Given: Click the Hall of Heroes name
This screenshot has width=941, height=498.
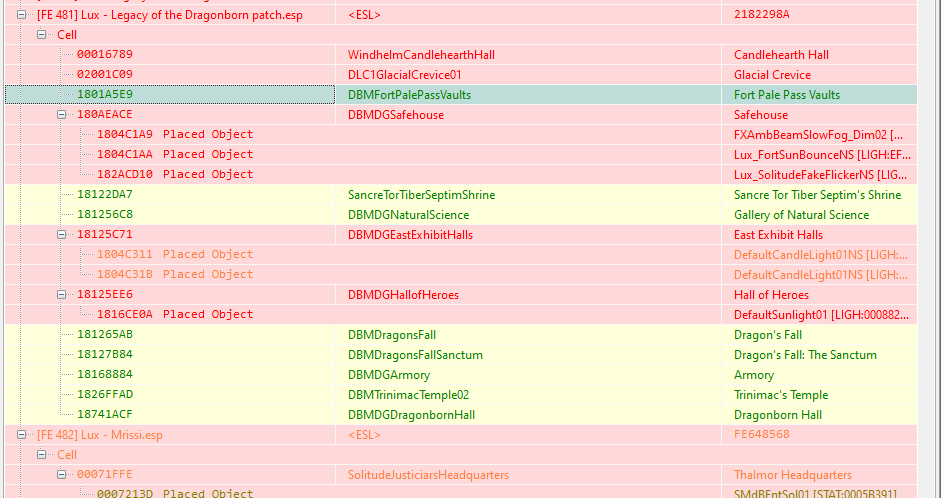Looking at the screenshot, I should (771, 295).
